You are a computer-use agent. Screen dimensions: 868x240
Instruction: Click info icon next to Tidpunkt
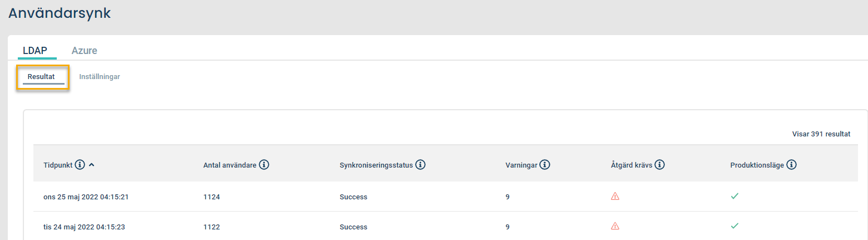tap(80, 165)
